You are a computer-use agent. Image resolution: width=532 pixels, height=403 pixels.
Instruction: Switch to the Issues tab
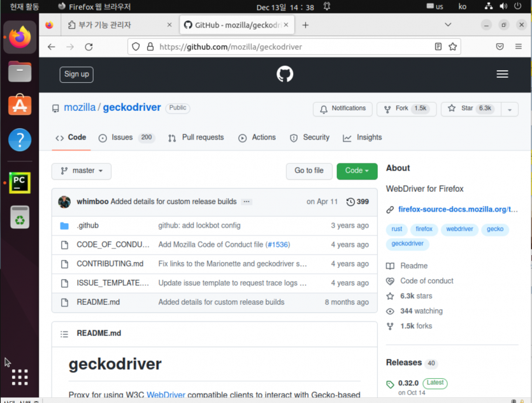[126, 138]
